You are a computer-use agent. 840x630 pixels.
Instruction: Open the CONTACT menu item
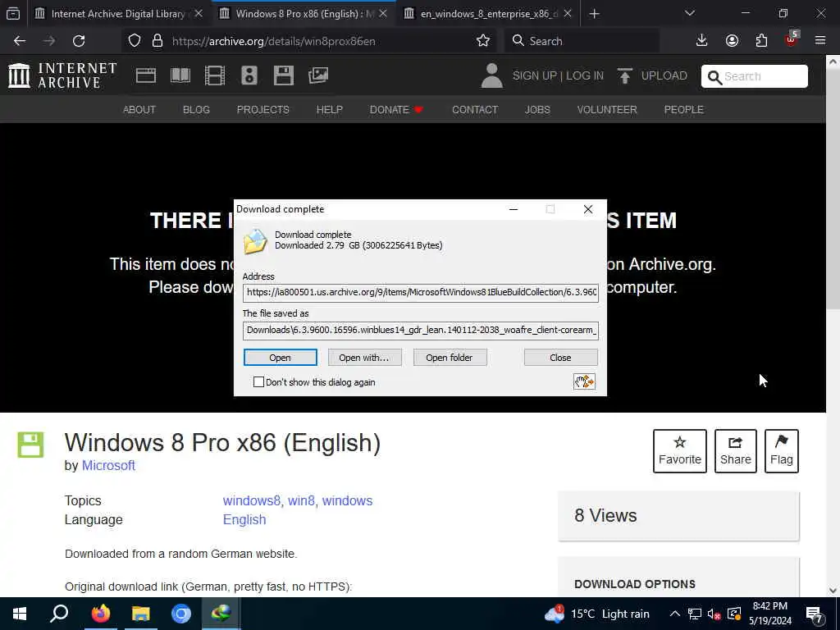point(475,110)
